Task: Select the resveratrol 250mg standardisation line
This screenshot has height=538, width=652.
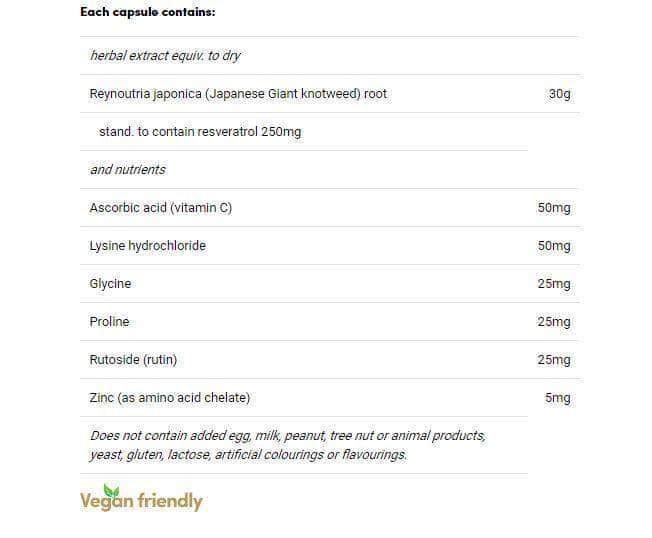Action: tap(200, 132)
